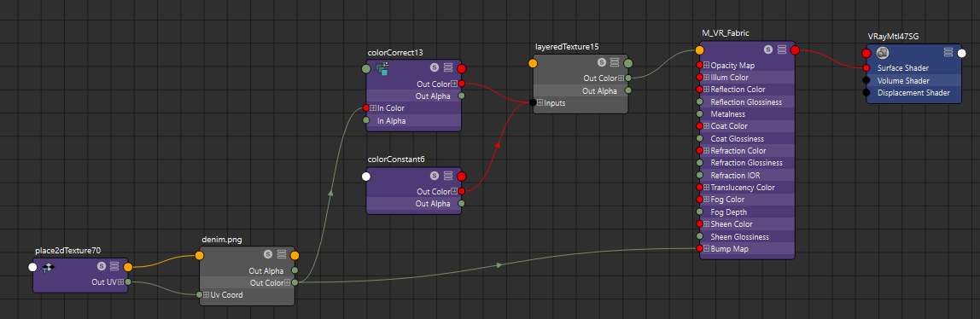
Task: Toggle solo icon on M_VR_Fabric node
Action: (768, 50)
